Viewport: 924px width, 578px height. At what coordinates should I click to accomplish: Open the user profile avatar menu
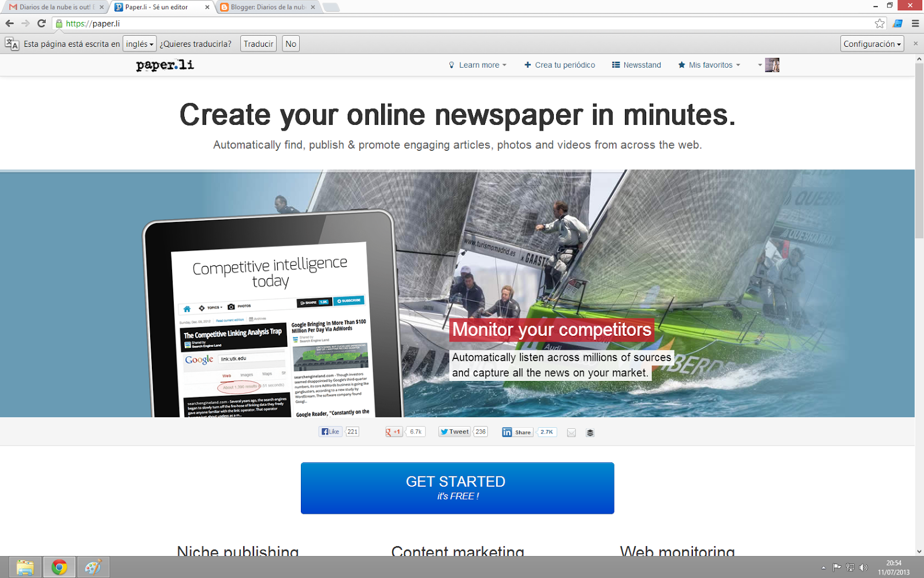[x=772, y=65]
